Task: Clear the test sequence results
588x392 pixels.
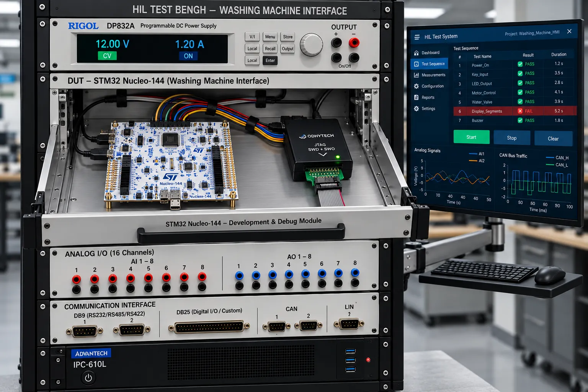Action: click(553, 139)
